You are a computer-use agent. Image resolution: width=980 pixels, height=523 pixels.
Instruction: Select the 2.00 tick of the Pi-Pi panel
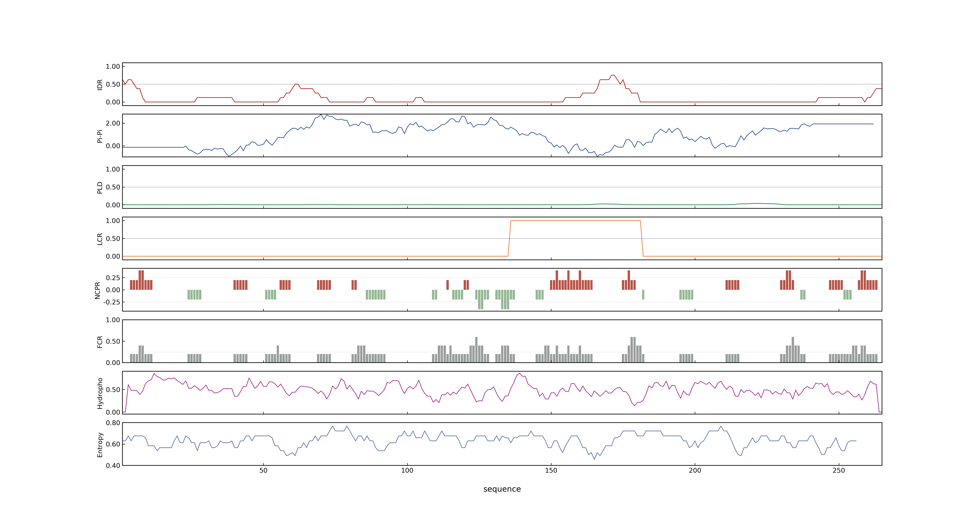click(113, 123)
